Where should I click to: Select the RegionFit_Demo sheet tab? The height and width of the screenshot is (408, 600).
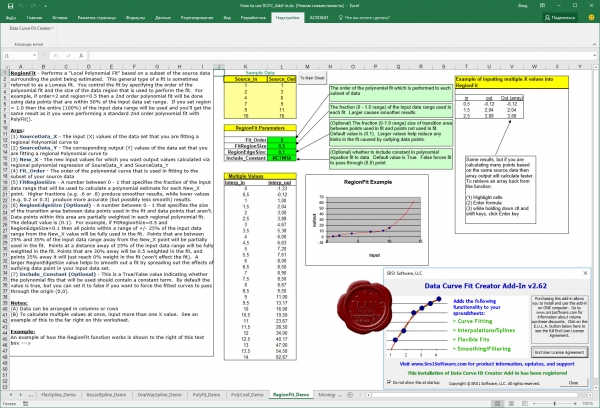[x=291, y=395]
